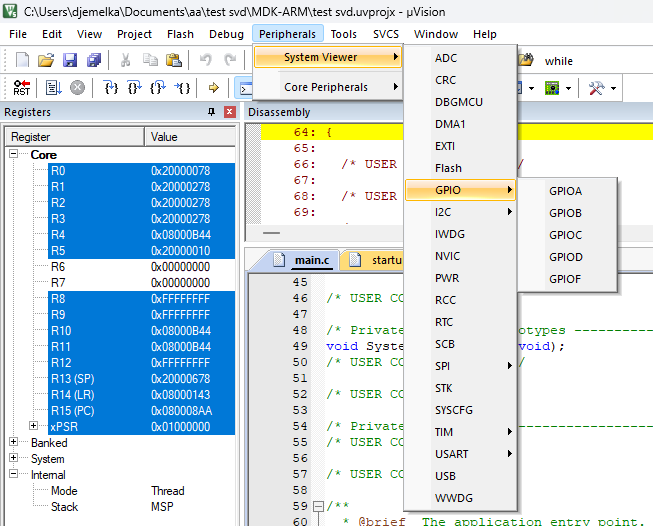653x526 pixels.
Task: Click the Redo arrow icon
Action: pos(230,60)
